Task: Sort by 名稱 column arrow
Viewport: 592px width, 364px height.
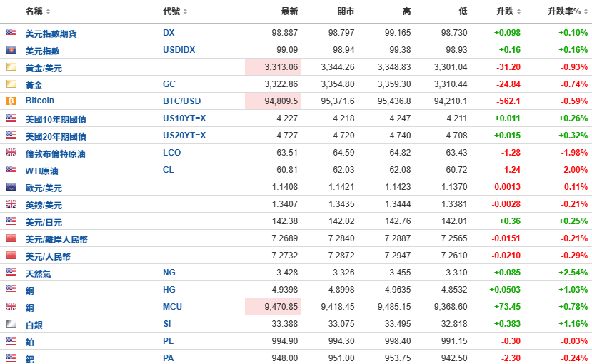Action: (48, 11)
